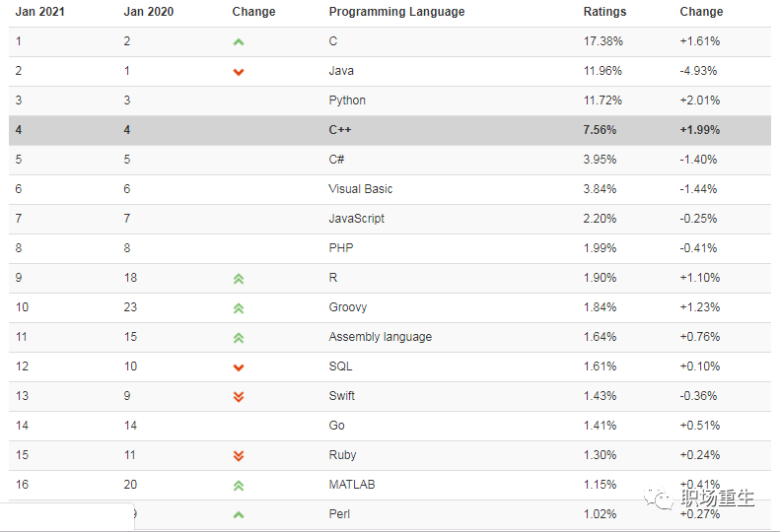Click the Jan 2020 column header

[148, 12]
